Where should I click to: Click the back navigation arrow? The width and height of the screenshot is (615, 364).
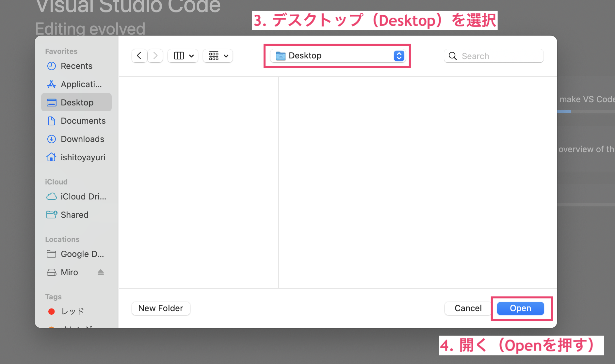139,56
